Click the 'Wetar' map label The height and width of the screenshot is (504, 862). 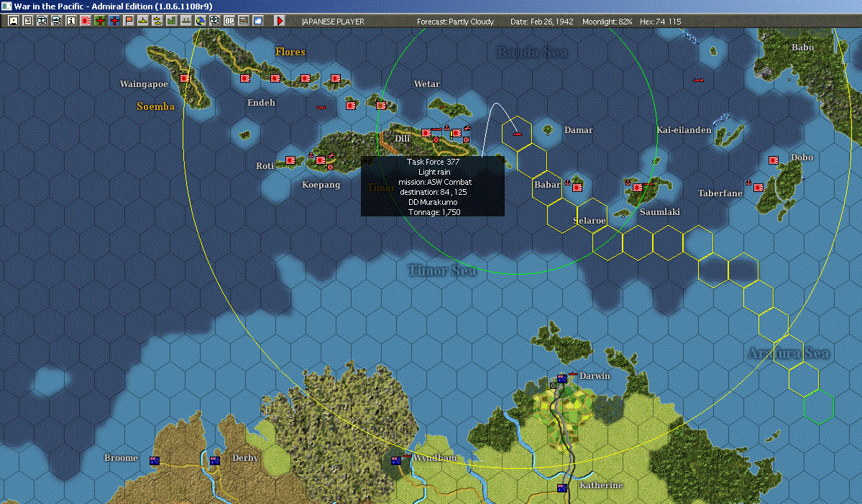(426, 84)
